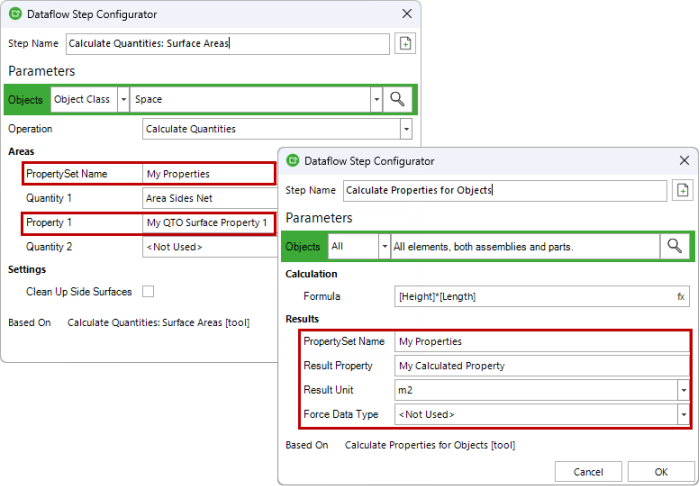700x486 pixels.
Task: Click the Result Unit label
Action: click(x=328, y=390)
